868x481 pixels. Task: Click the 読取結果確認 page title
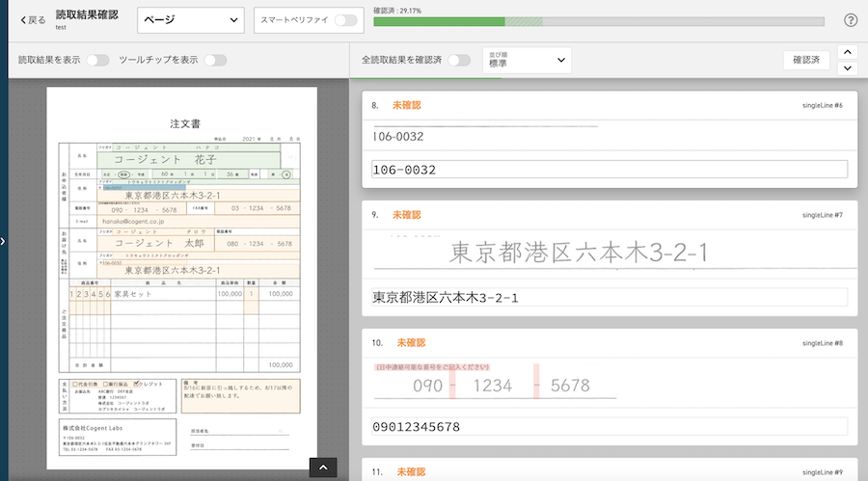coord(87,15)
